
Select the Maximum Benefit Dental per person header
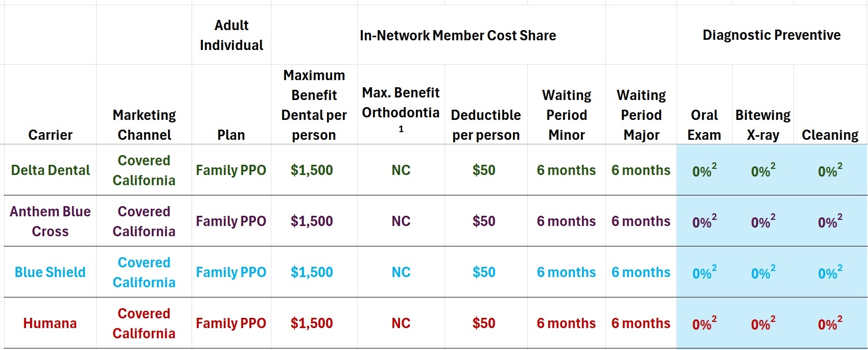[314, 105]
